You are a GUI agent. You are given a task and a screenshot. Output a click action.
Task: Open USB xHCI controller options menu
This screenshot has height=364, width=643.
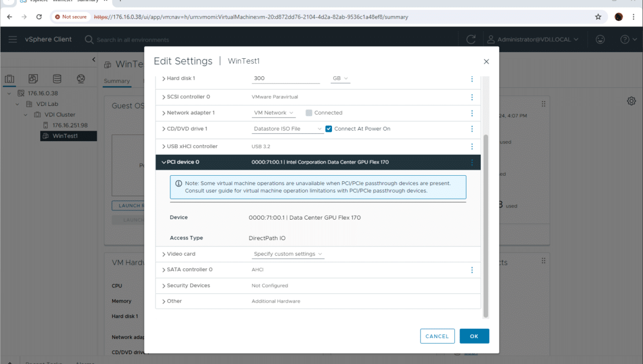(472, 147)
